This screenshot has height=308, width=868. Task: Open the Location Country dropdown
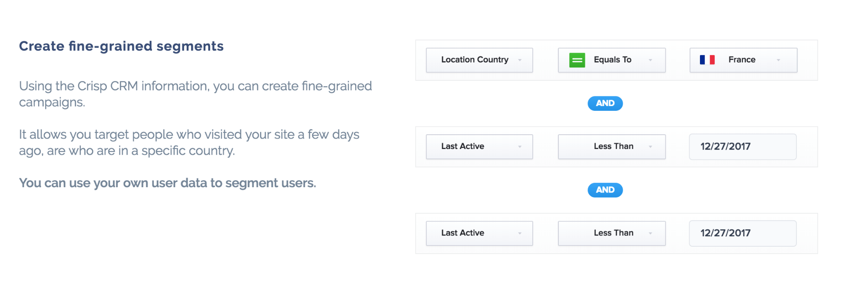pyautogui.click(x=479, y=60)
